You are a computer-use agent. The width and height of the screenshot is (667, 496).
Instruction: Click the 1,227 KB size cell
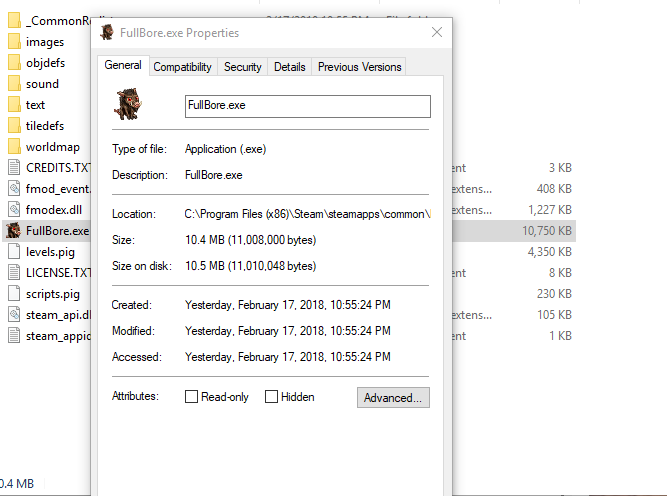point(550,210)
